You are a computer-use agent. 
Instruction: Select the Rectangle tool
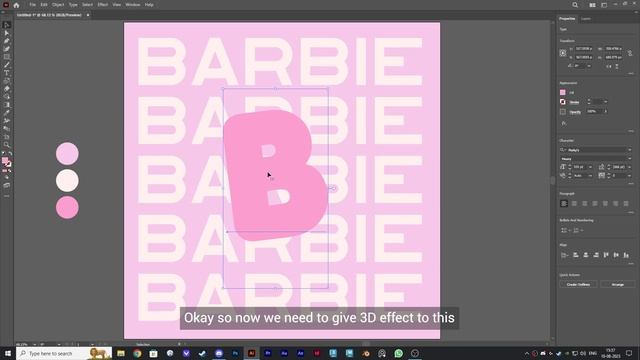coord(7,57)
